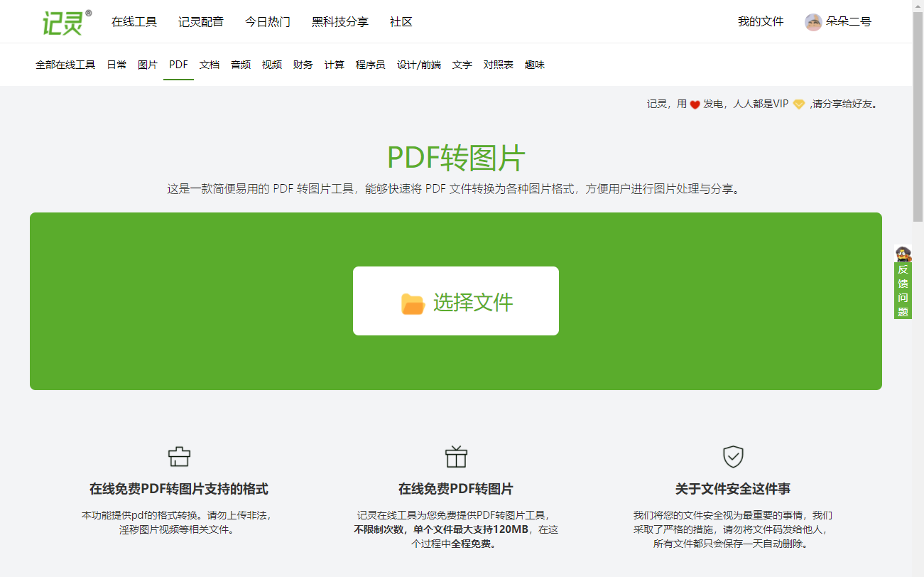Open the 记灵配音 page
924x577 pixels.
tap(201, 22)
